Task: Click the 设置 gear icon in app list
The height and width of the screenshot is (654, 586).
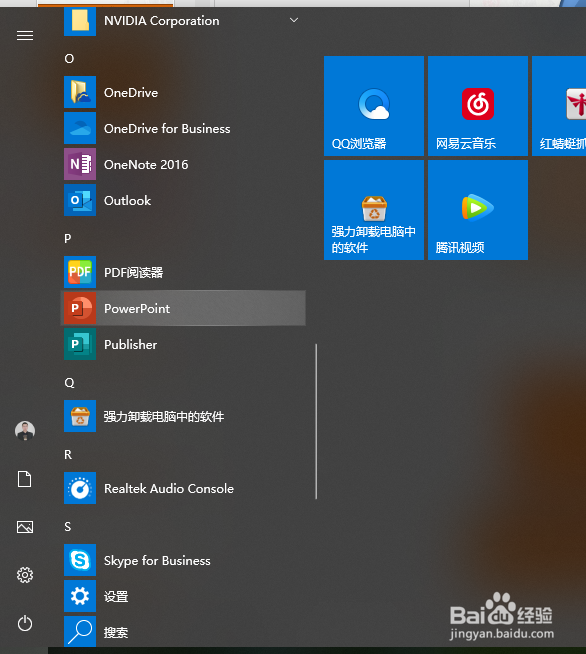Action: (80, 596)
